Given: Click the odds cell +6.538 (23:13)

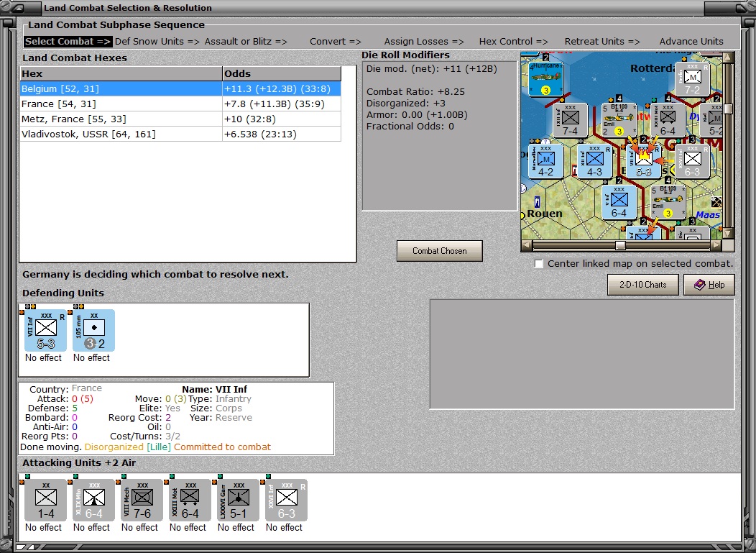Looking at the screenshot, I should (282, 134).
